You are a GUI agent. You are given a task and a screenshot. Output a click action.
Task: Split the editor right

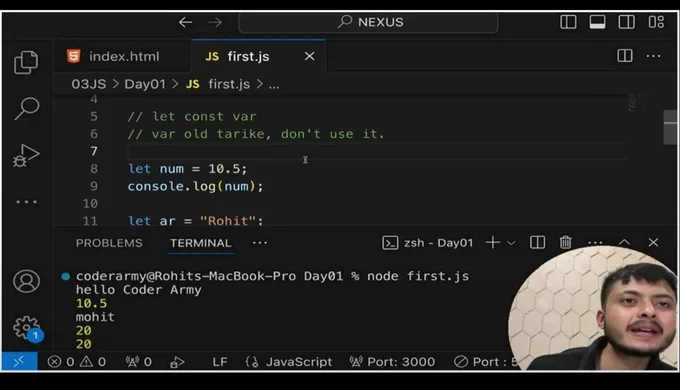pyautogui.click(x=624, y=56)
